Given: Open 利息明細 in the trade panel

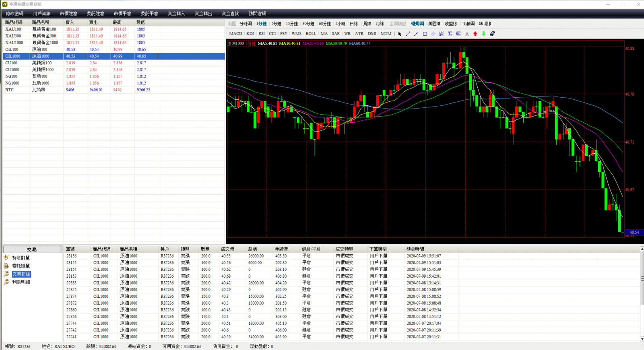Looking at the screenshot, I should [x=21, y=282].
